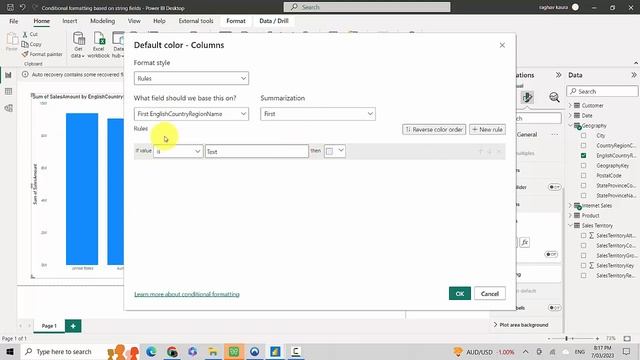Click the Reverse color order button
The height and width of the screenshot is (360, 640).
click(x=434, y=129)
